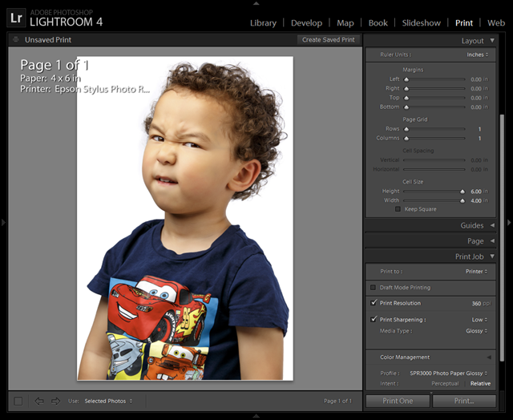Switch to the Develop module
This screenshot has height=420, width=513.
pyautogui.click(x=306, y=23)
